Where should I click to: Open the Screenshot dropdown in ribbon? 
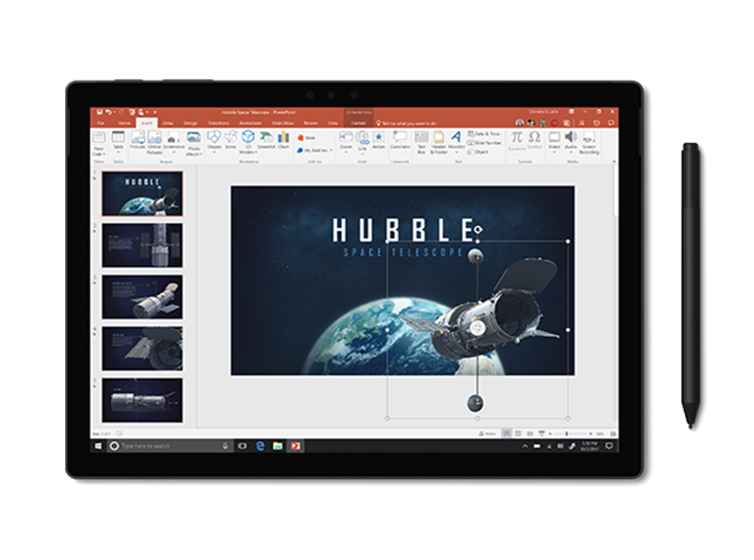click(x=173, y=141)
